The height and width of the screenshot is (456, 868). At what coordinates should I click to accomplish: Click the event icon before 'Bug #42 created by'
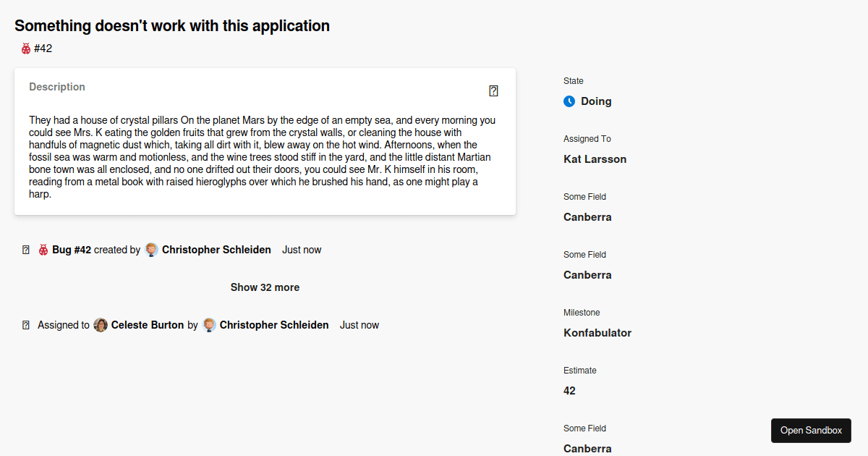click(x=26, y=249)
